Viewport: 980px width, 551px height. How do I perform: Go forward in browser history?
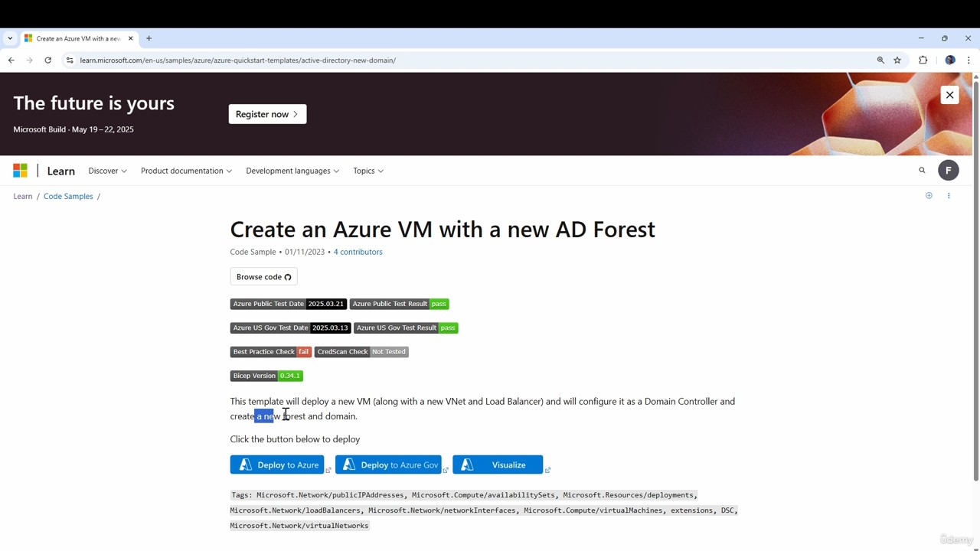tap(29, 60)
